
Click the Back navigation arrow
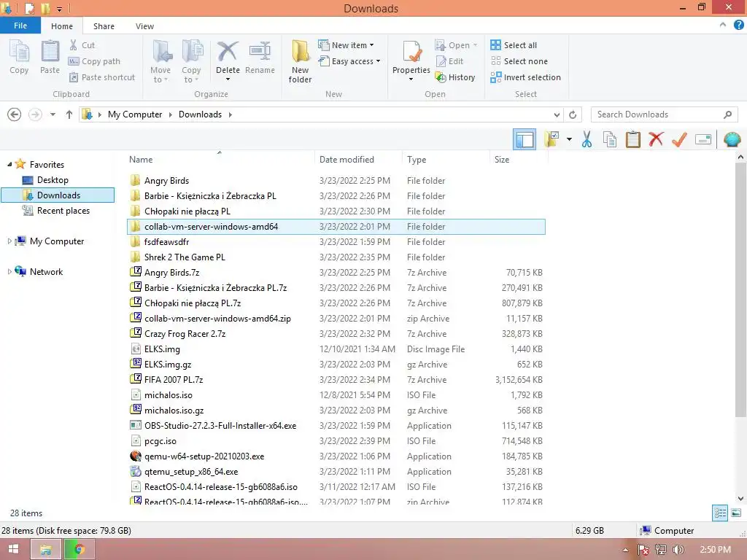[15, 114]
